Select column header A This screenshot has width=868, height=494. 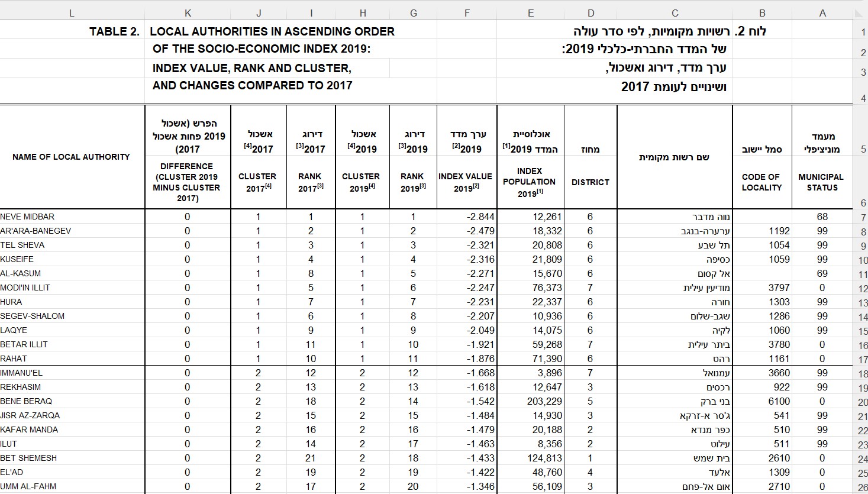coord(822,13)
